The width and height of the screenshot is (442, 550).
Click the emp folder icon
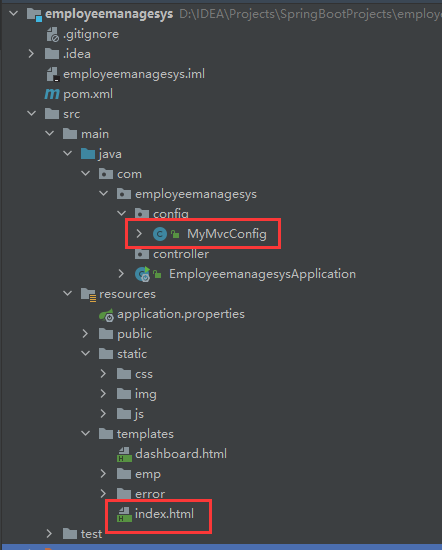tap(123, 474)
